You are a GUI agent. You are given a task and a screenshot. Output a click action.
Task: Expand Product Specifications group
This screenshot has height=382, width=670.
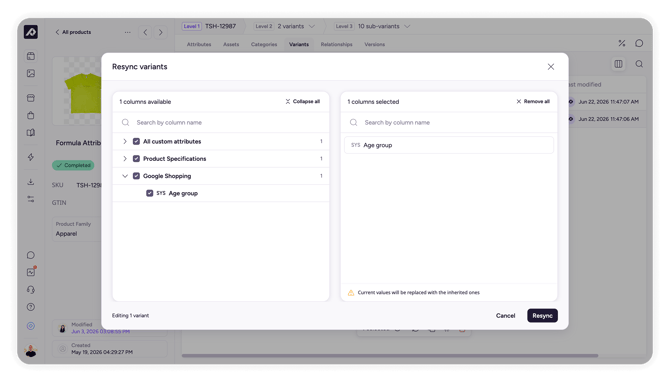tap(125, 159)
